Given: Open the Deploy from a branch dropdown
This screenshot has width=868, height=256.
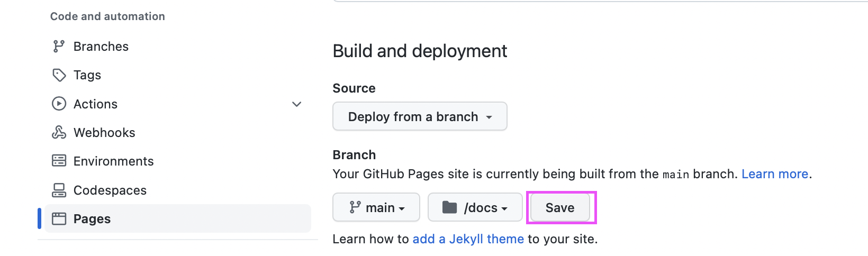Looking at the screenshot, I should 420,116.
